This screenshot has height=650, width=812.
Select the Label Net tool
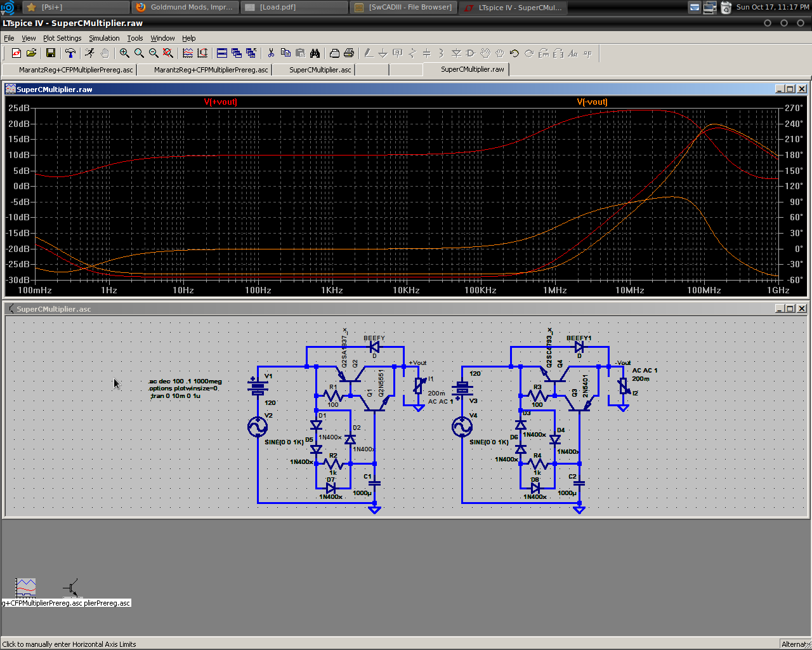[398, 53]
